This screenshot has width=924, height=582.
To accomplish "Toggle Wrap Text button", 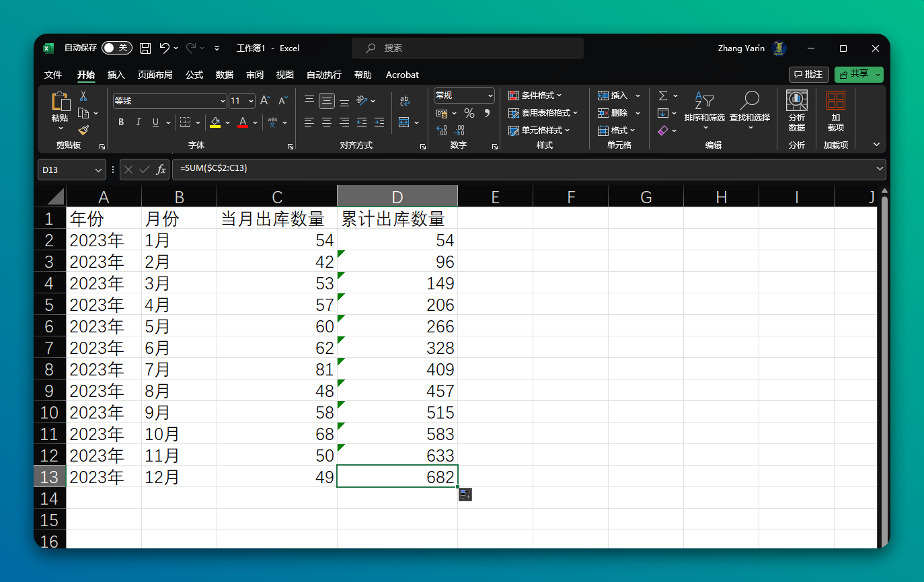I will pos(405,101).
